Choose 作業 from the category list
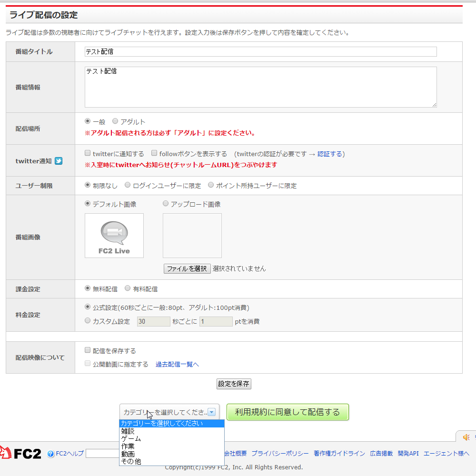Viewport: 476px width, 476px height. coord(172,446)
